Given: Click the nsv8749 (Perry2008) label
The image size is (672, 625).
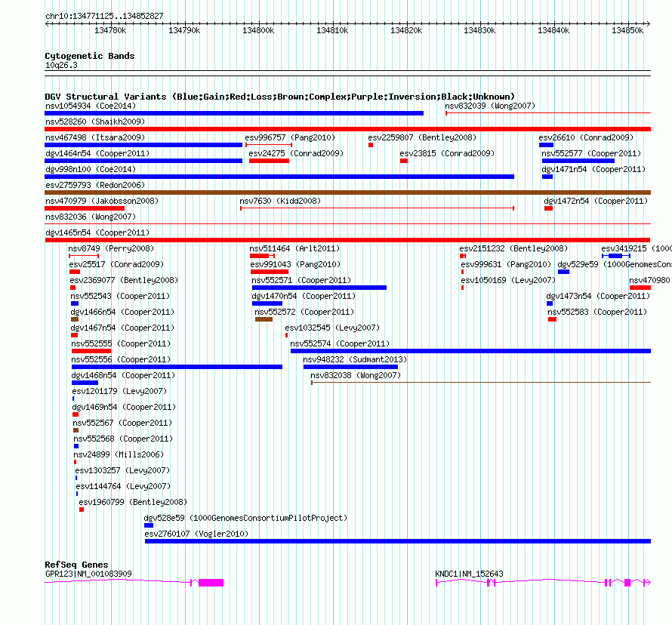Looking at the screenshot, I should click(x=111, y=248).
